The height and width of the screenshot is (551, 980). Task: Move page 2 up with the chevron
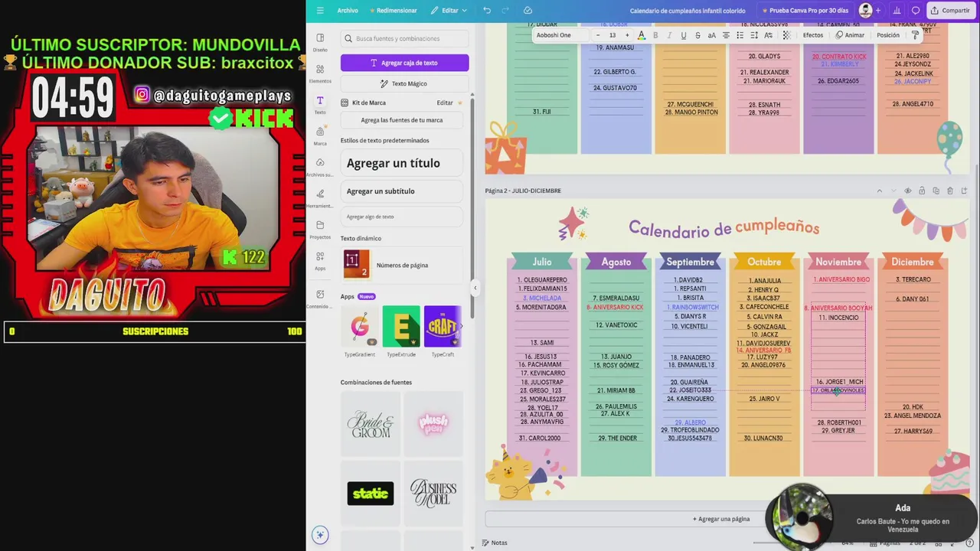880,191
